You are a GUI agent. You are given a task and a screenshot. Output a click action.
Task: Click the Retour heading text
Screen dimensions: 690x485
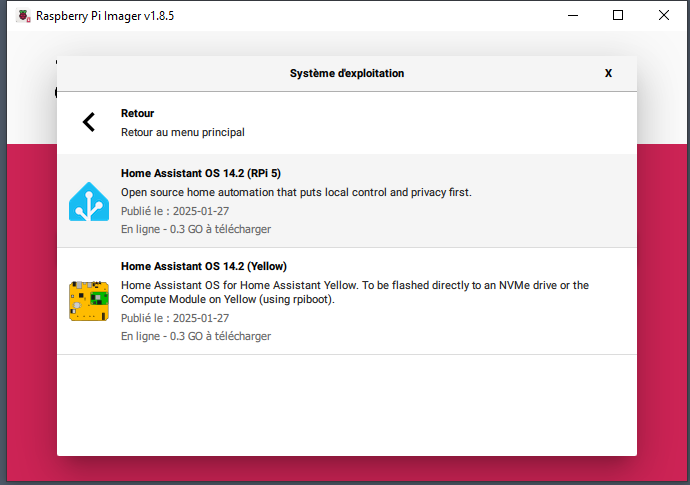pyautogui.click(x=137, y=113)
